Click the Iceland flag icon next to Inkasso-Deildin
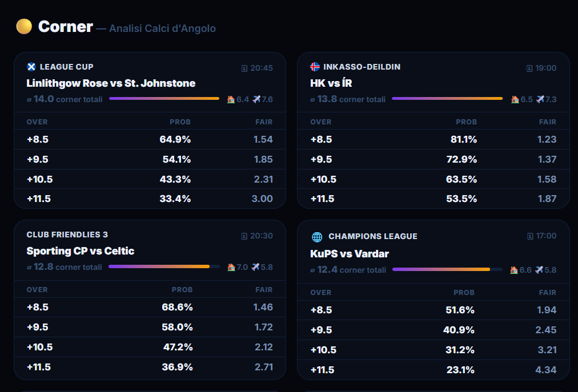The image size is (578, 392). [315, 67]
